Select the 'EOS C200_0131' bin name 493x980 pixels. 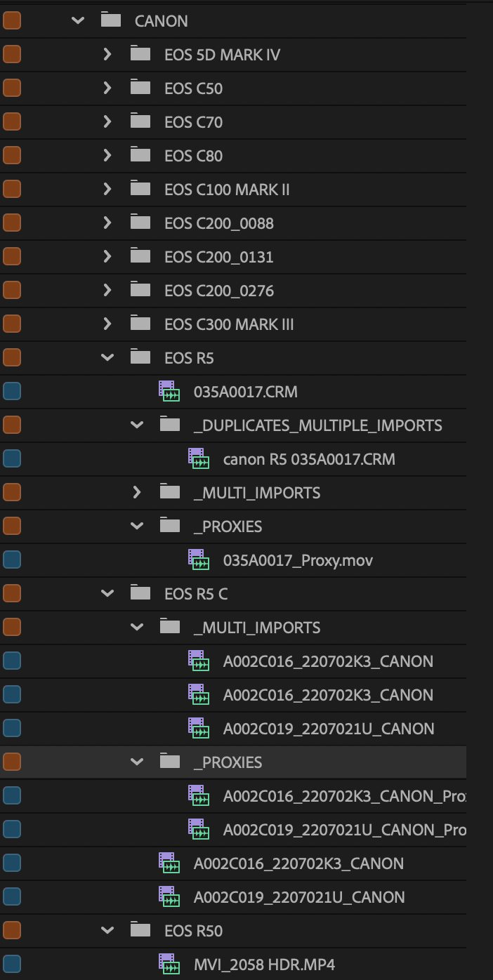pos(219,257)
